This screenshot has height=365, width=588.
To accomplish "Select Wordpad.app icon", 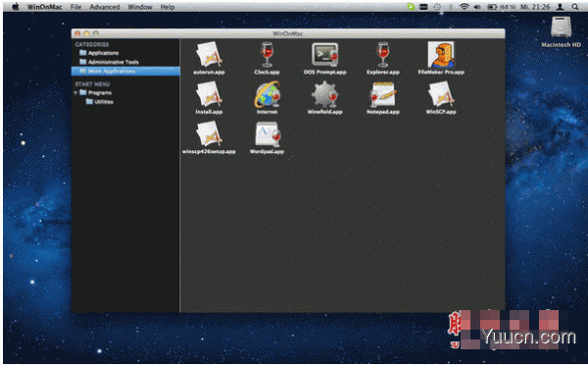I will point(267,134).
